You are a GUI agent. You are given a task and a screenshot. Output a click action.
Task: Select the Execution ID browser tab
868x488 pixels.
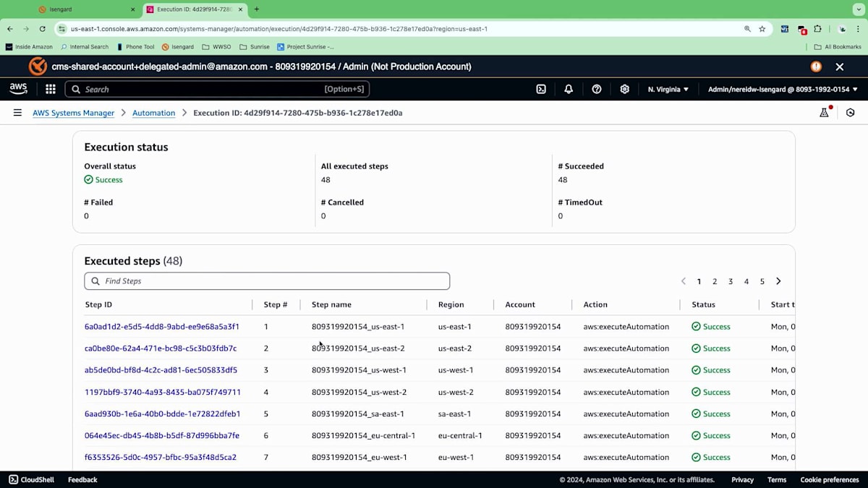click(x=194, y=9)
